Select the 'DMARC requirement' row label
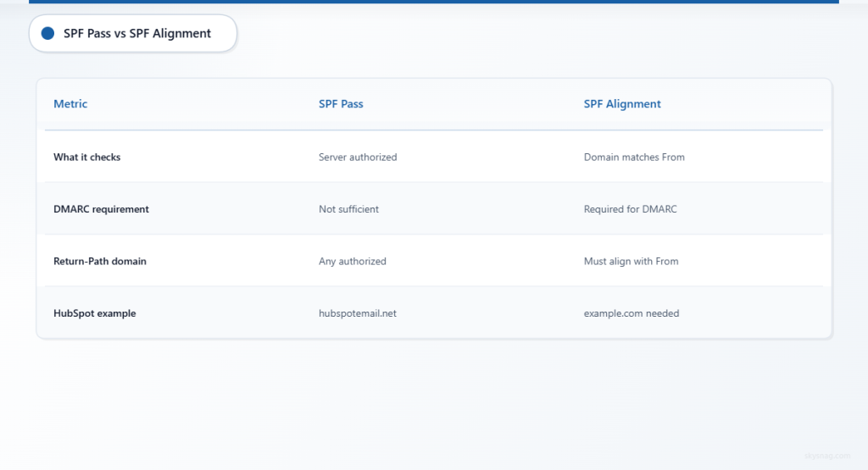This screenshot has height=470, width=868. (102, 209)
